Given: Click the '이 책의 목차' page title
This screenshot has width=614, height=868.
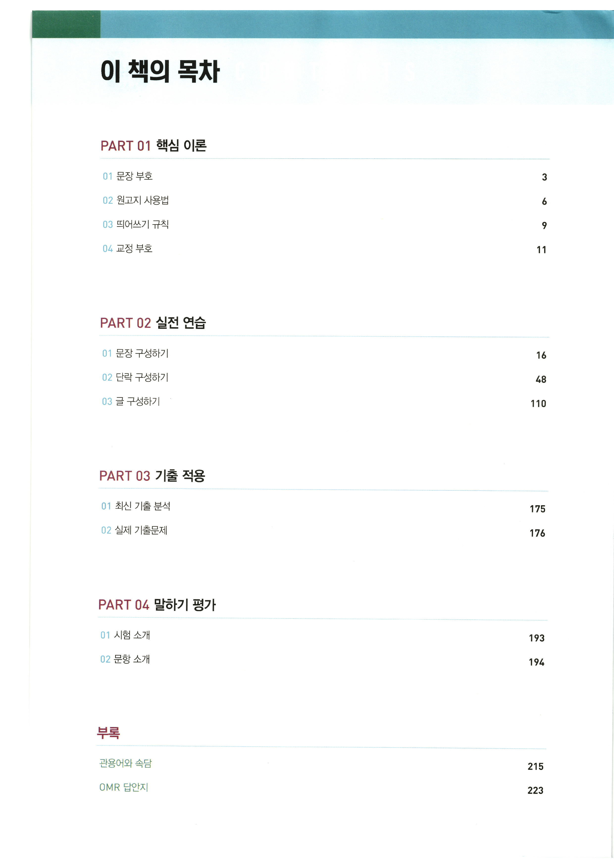Looking at the screenshot, I should (160, 71).
